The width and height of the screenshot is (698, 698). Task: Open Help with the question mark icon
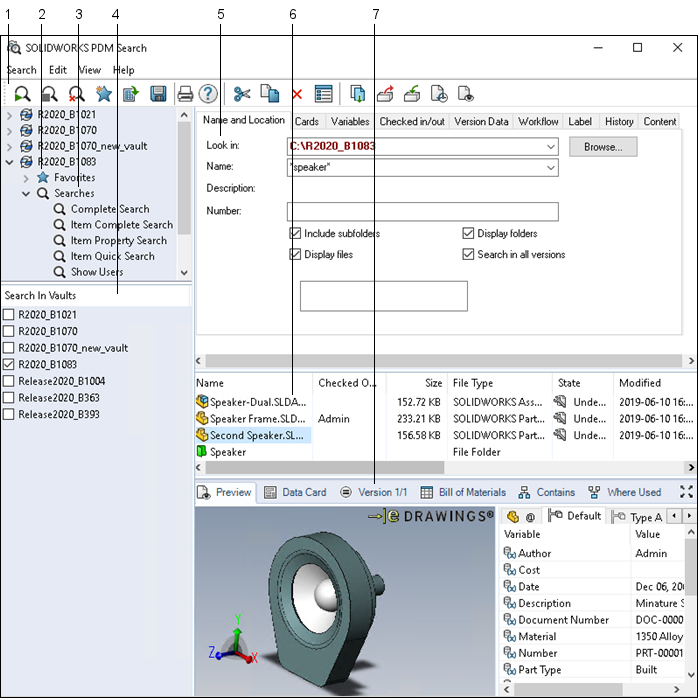coord(208,94)
